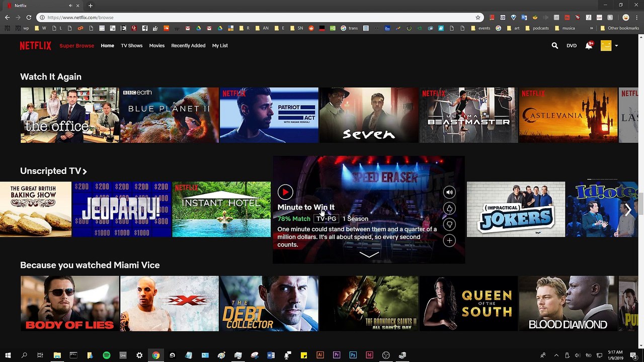Open Impractical Jokers thumbnail
Viewport: 644px width, 362px height.
point(516,209)
